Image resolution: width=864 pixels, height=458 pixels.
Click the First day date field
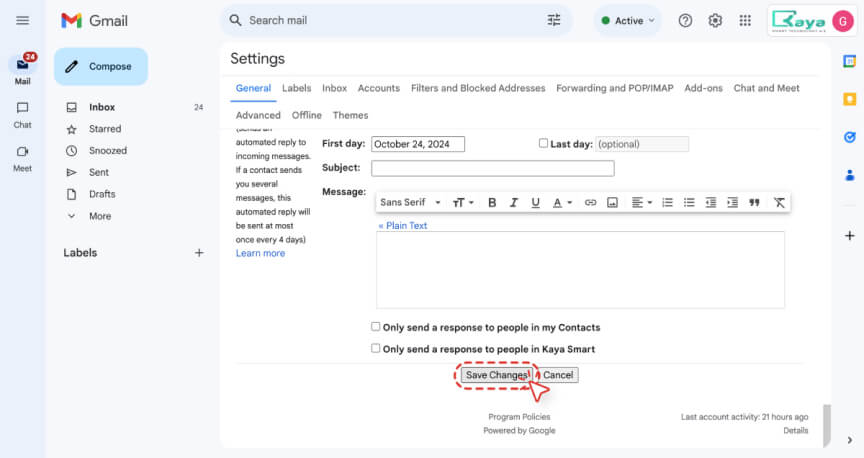click(x=418, y=144)
